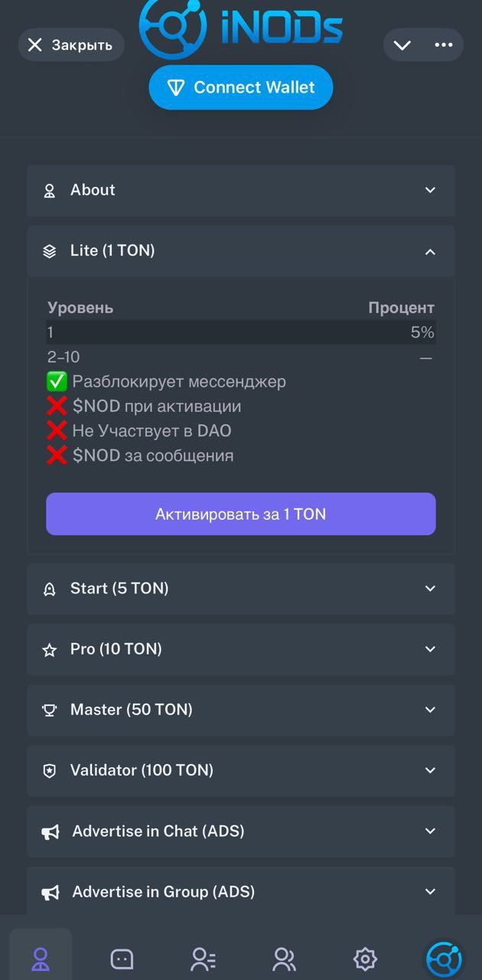Click the Connect Wallet button
This screenshot has width=482, height=980.
[x=241, y=87]
